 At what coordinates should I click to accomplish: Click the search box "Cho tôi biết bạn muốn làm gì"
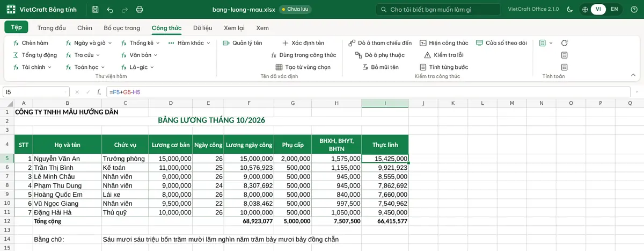click(437, 9)
